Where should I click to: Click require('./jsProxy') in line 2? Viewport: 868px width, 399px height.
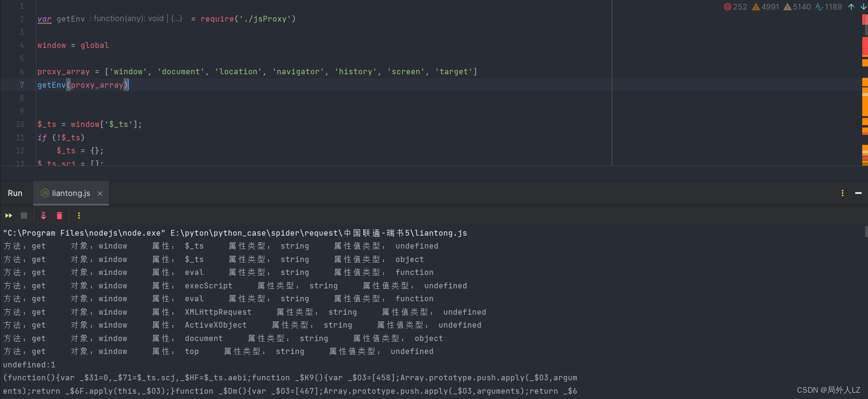pyautogui.click(x=248, y=19)
